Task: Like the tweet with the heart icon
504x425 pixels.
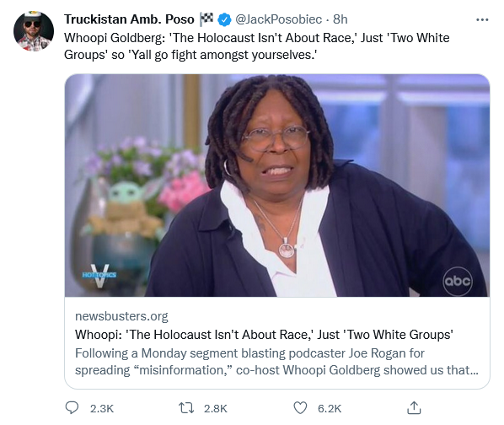Action: [300, 408]
